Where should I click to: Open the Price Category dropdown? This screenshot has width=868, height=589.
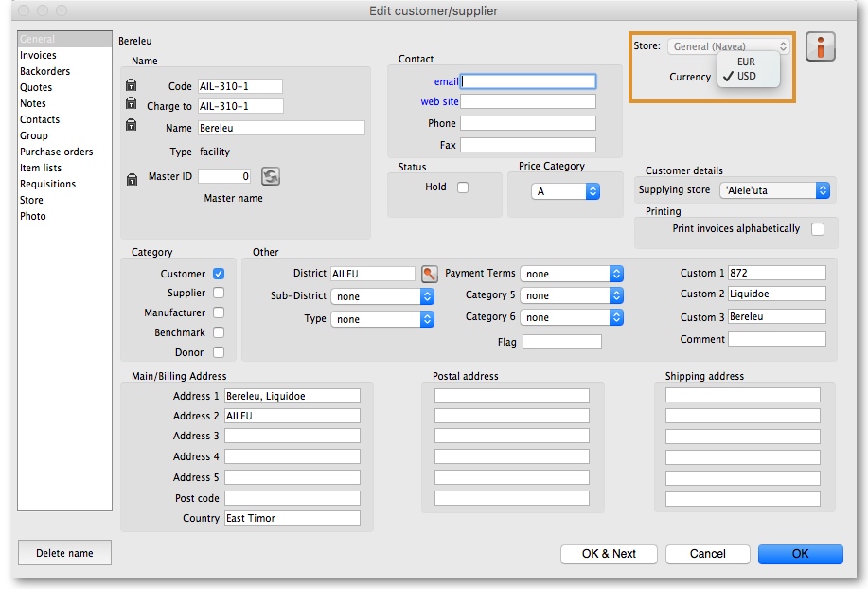coord(566,191)
